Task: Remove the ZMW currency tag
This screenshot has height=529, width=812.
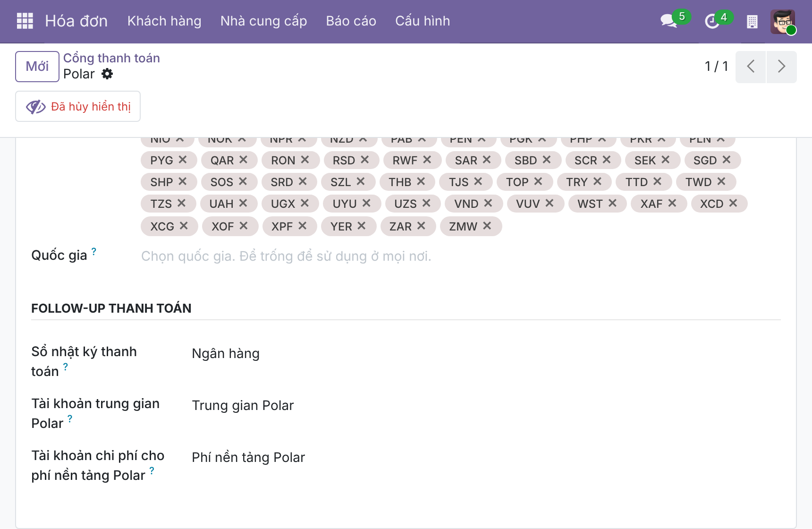Action: tap(487, 226)
